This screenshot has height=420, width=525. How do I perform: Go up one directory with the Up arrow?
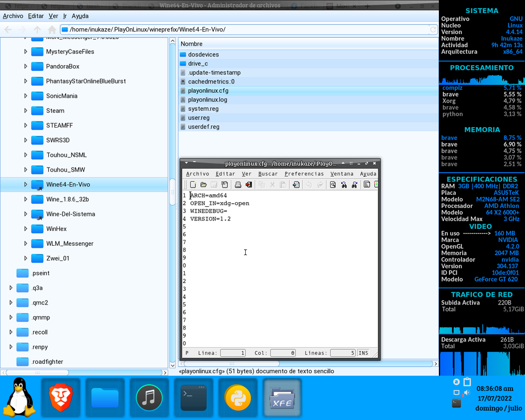(37, 29)
